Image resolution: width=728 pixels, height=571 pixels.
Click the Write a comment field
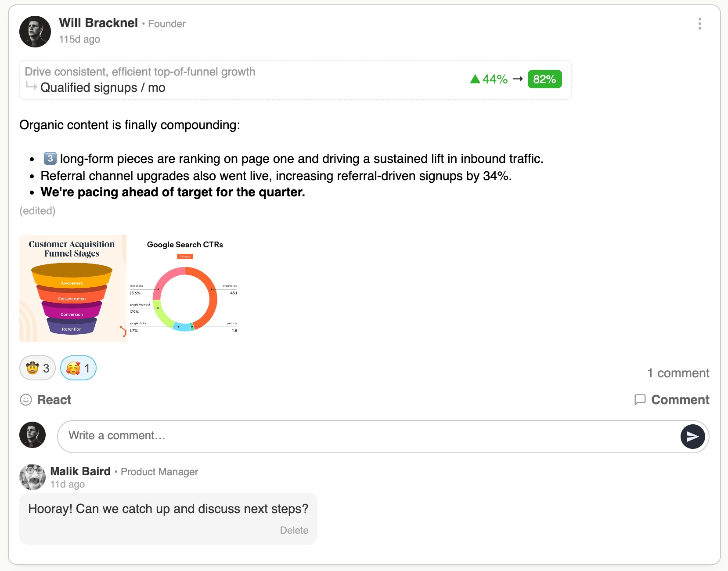[369, 436]
